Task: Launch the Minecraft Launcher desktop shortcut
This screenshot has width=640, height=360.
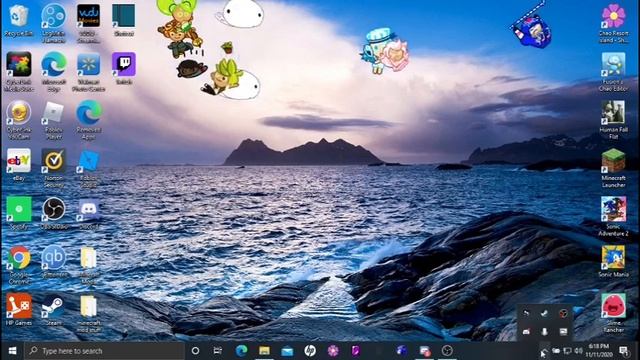Action: tap(613, 168)
